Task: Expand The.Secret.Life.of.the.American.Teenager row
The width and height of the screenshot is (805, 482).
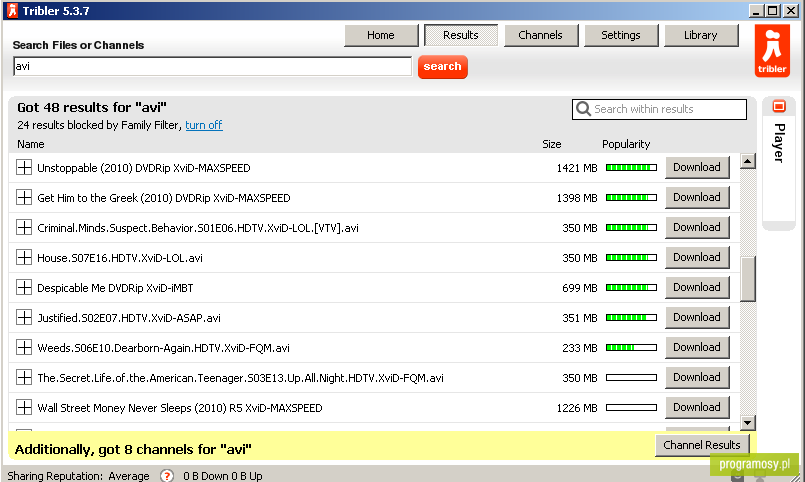Action: (24, 377)
